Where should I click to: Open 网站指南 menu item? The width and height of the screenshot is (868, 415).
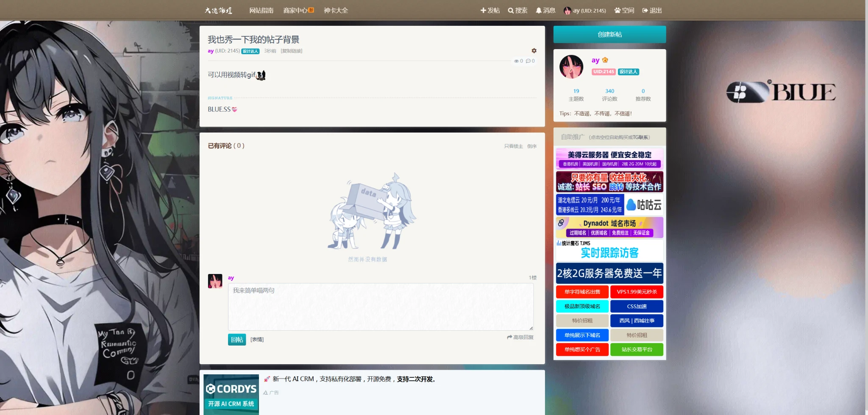(x=262, y=11)
